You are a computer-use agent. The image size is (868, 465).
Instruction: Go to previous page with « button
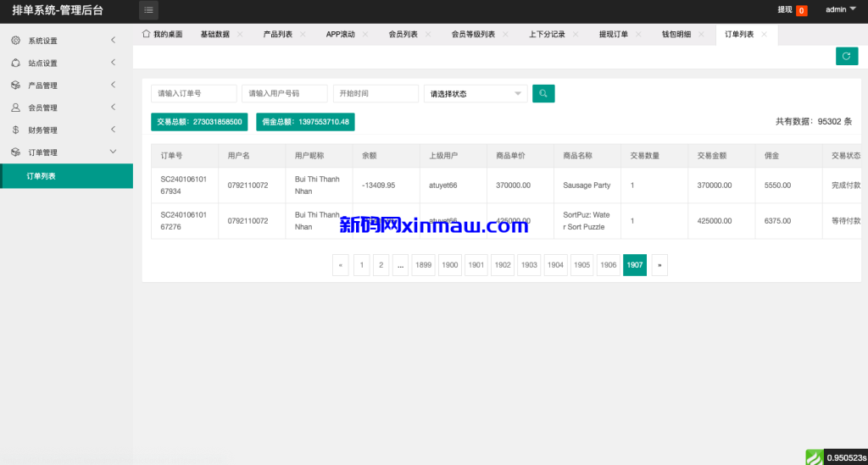coord(341,265)
